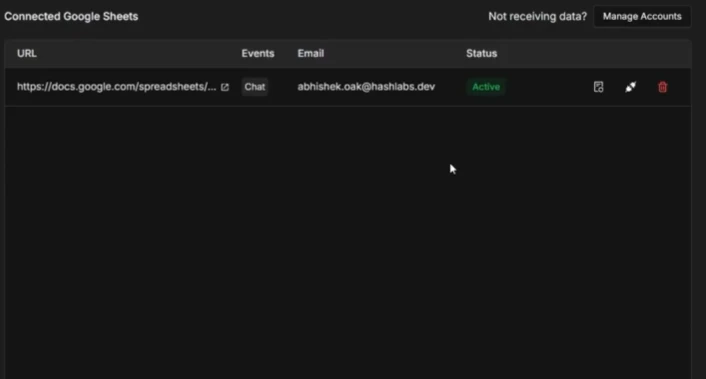Click the Email column header

point(311,54)
